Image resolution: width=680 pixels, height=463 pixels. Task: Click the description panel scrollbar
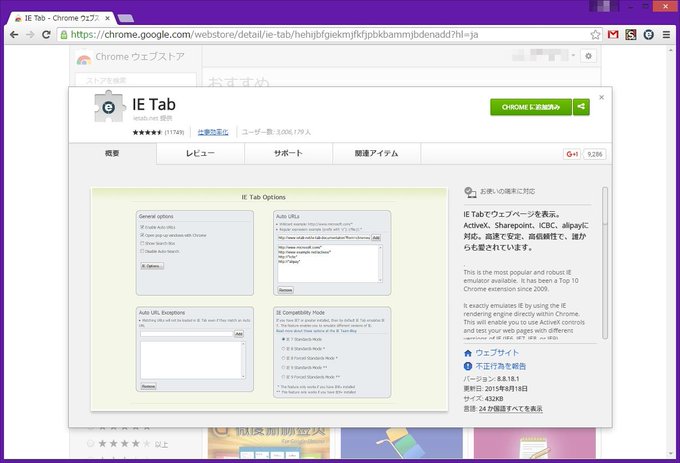click(x=605, y=263)
